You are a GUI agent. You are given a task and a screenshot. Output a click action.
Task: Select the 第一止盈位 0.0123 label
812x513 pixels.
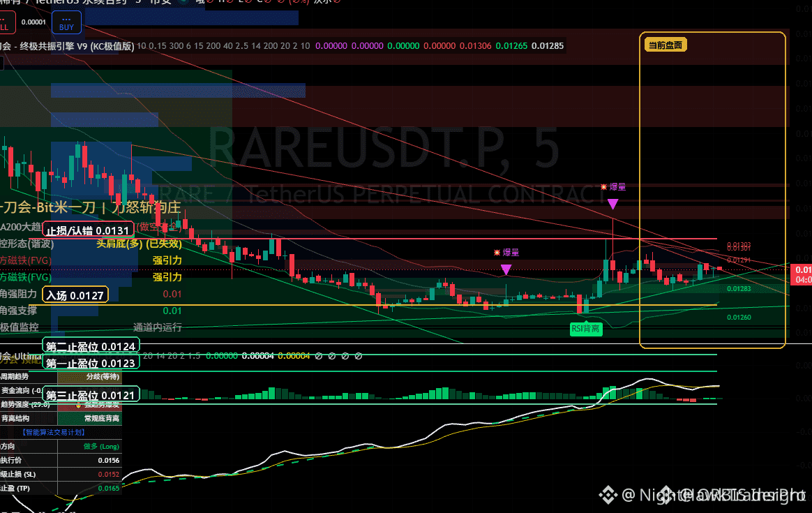coord(91,363)
